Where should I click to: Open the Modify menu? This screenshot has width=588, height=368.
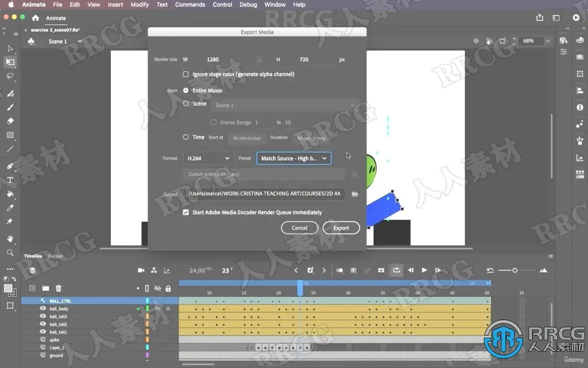(x=139, y=5)
